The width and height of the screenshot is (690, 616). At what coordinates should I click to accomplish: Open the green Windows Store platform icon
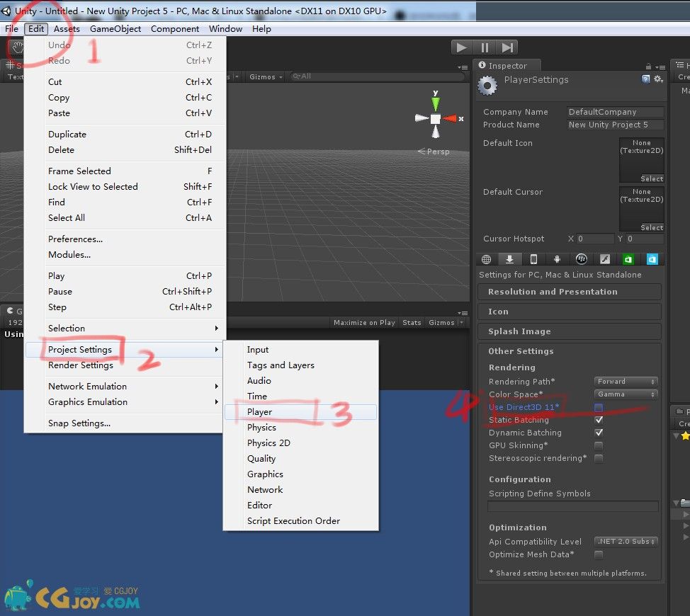pyautogui.click(x=628, y=259)
